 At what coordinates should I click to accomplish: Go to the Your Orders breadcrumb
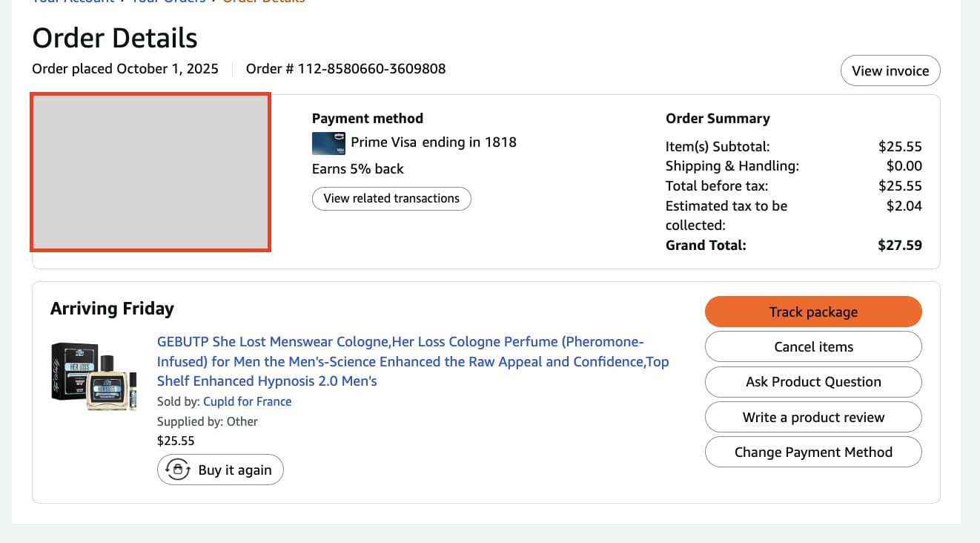168,2
